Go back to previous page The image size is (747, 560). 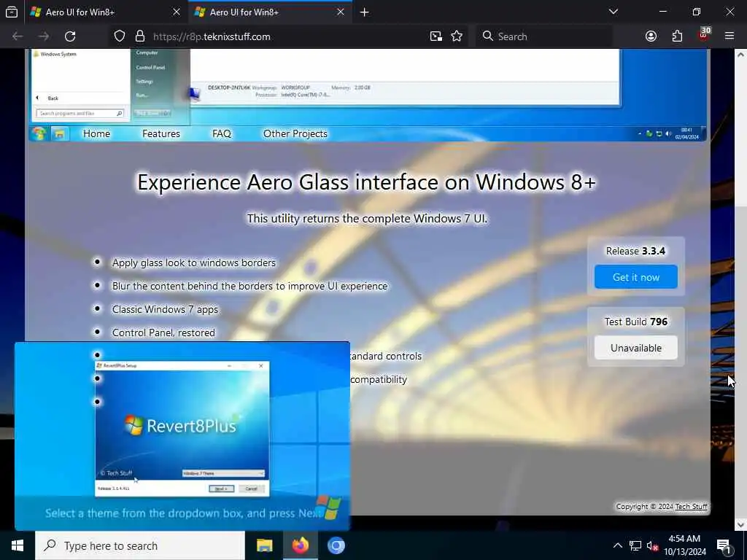[x=18, y=36]
